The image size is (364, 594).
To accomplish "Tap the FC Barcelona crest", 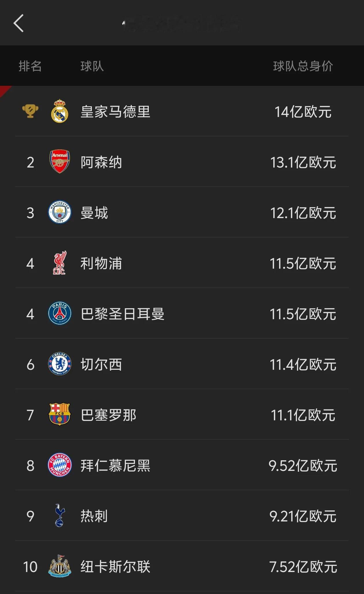I will [x=60, y=414].
